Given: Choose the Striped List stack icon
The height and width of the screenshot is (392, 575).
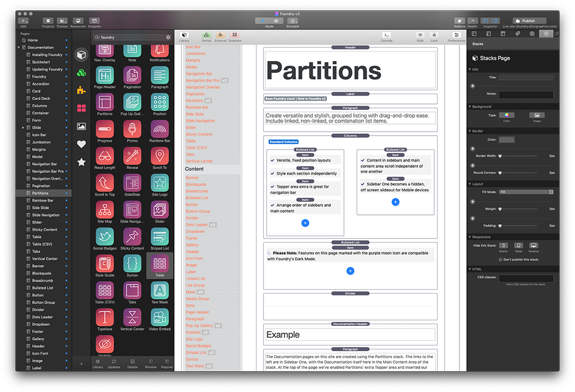Looking at the screenshot, I should pos(159,236).
